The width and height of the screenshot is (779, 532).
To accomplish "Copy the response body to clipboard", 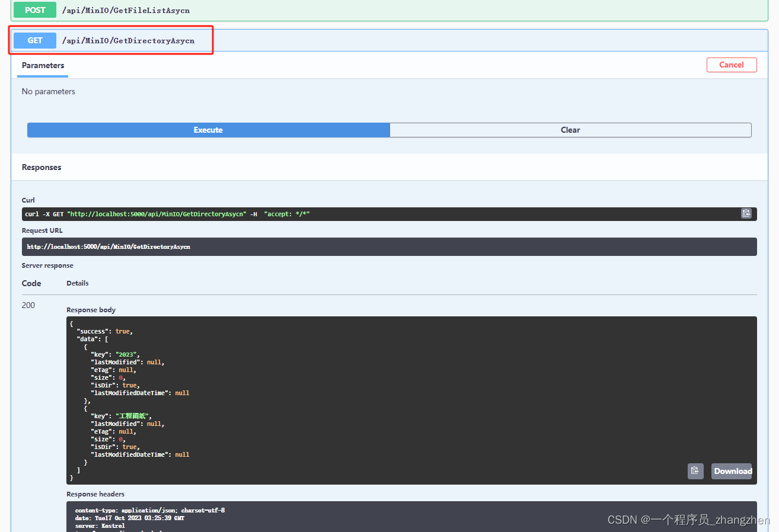I will pyautogui.click(x=695, y=471).
